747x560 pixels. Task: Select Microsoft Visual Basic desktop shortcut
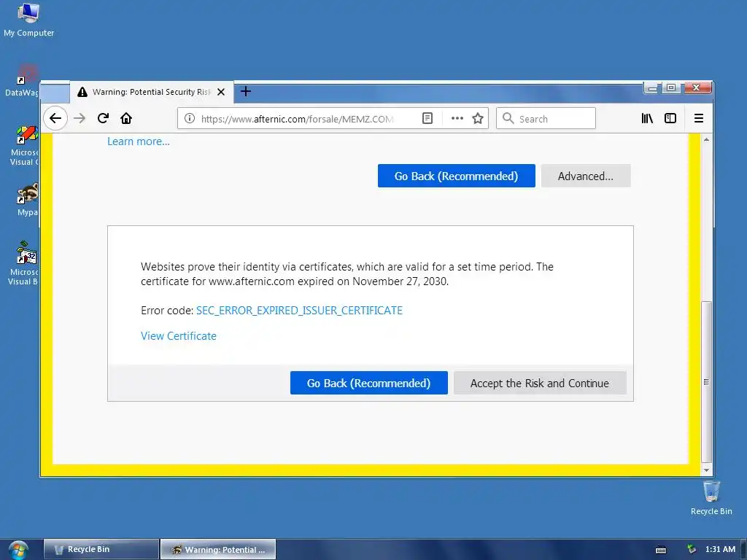[23, 263]
